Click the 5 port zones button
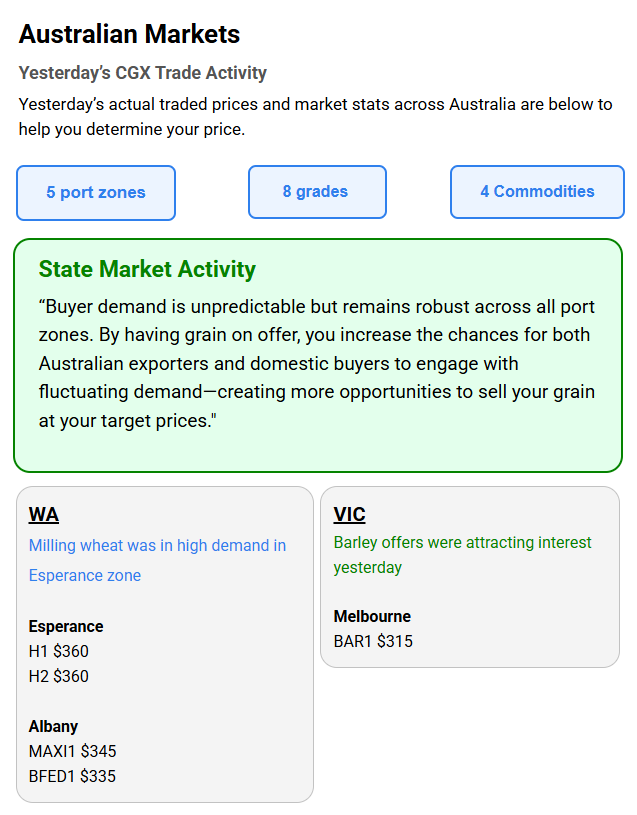The height and width of the screenshot is (815, 637). click(96, 193)
